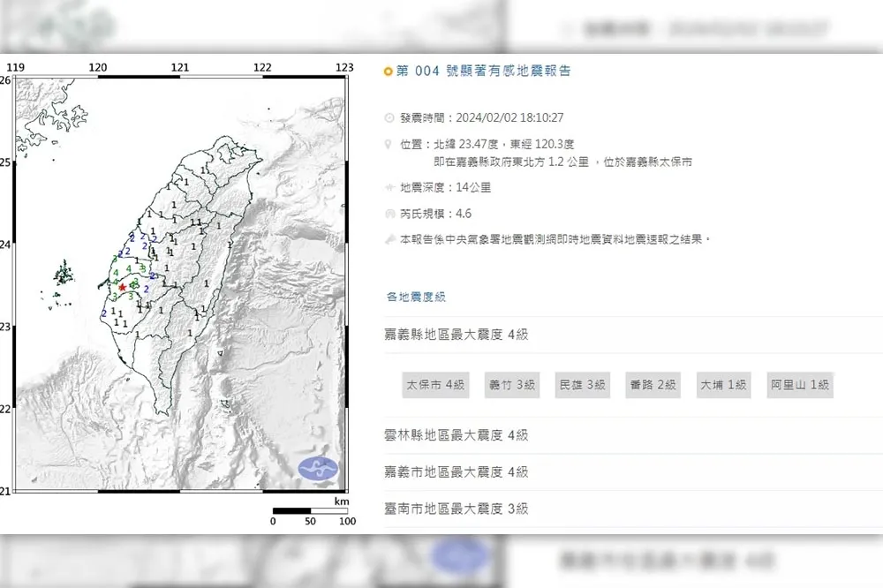
Task: Select the 太保市 4級 intensity tag
Action: click(435, 385)
